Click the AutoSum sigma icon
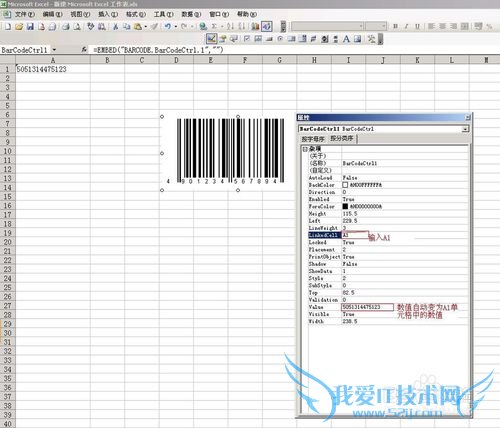This screenshot has height=428, width=500. coord(214,27)
